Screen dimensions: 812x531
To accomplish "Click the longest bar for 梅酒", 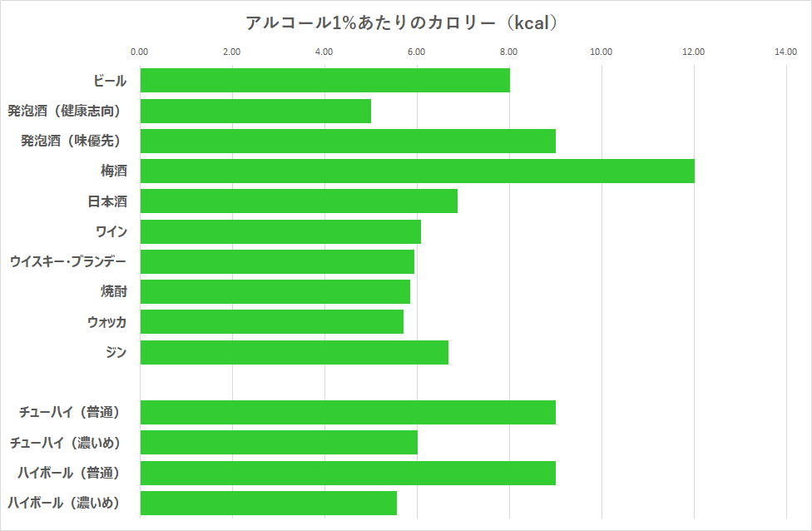I will tap(417, 171).
